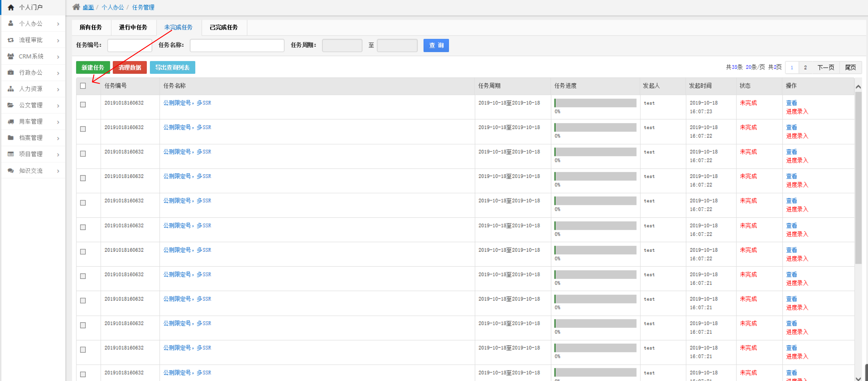This screenshot has height=381, width=868.
Task: Tick the checkbox of the second task row
Action: pos(83,129)
